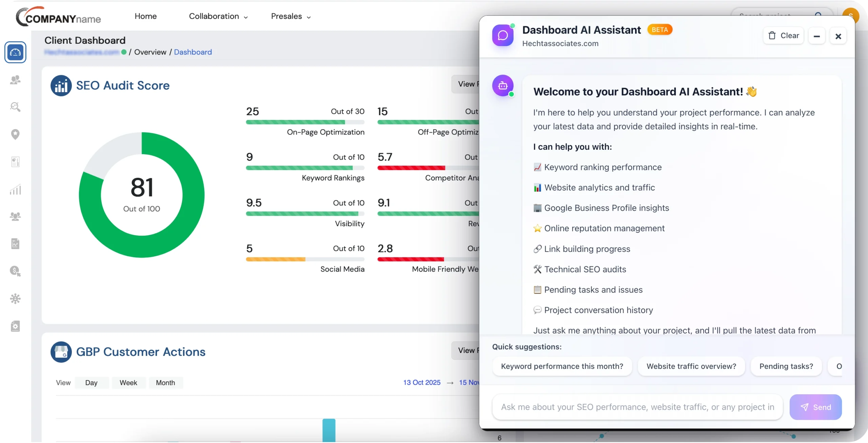Viewport: 868px width, 443px height.
Task: Open the dollar cursor sidebar icon
Action: coord(15,271)
